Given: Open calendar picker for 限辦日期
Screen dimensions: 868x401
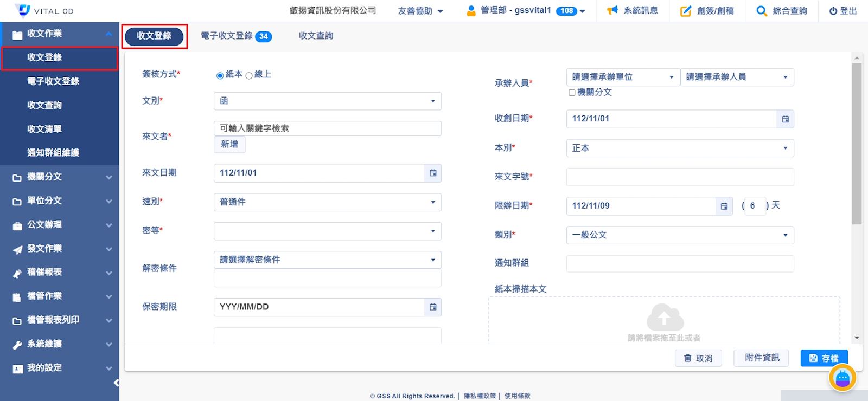Looking at the screenshot, I should 724,206.
